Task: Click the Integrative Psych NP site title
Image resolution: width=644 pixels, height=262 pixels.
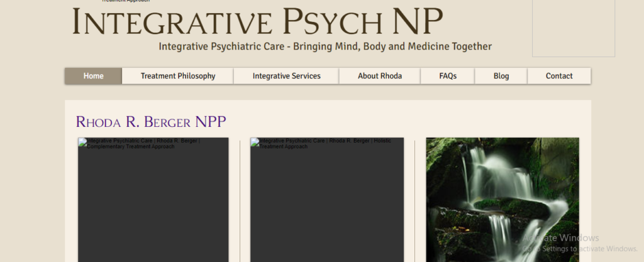Action: point(258,21)
